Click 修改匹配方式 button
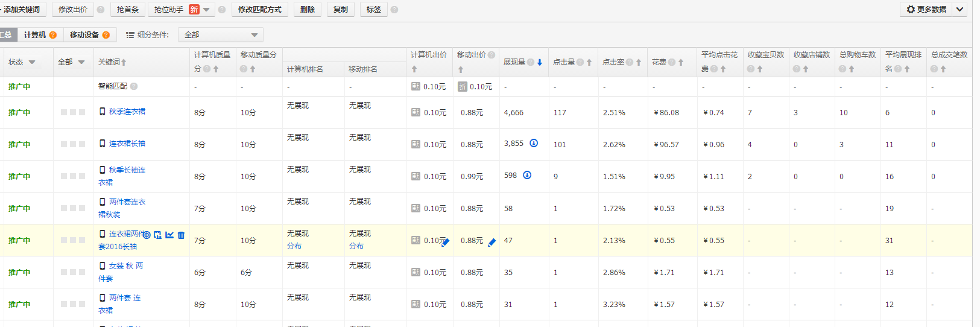 click(260, 10)
